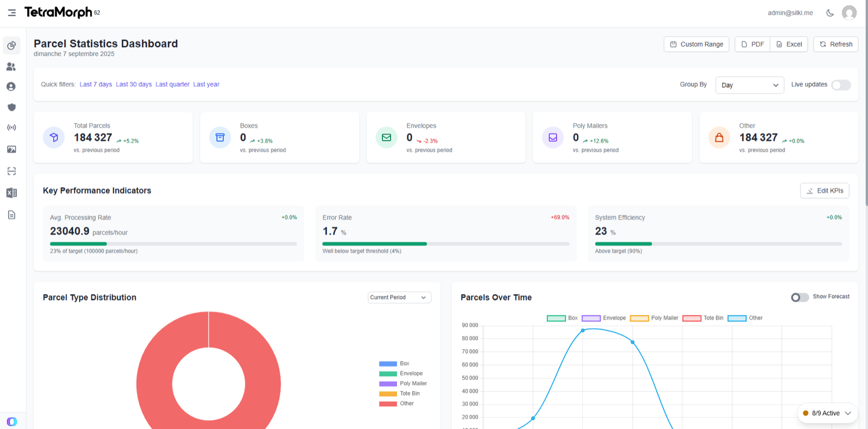This screenshot has width=868, height=429.
Task: Toggle Box series in line chart legend
Action: point(562,318)
